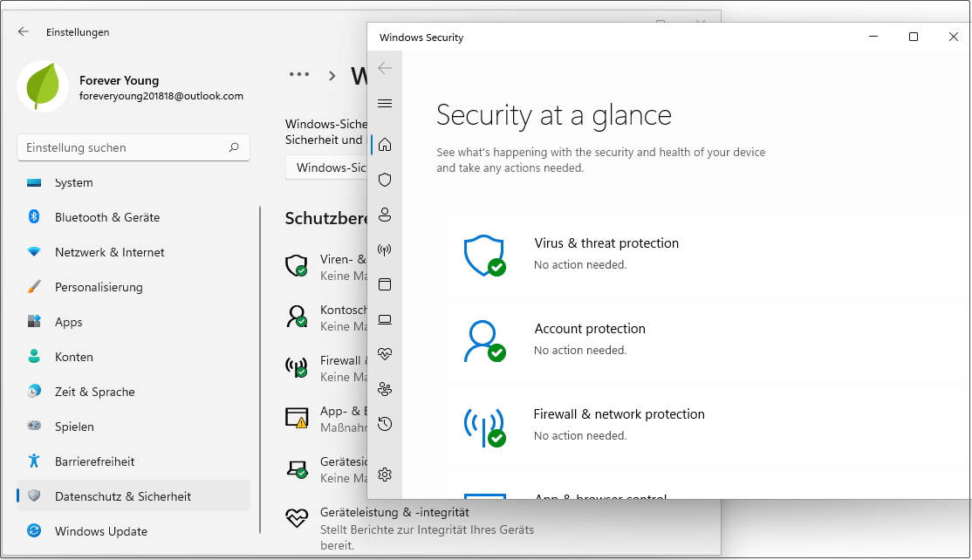Open Account protection person sidebar icon

385,215
